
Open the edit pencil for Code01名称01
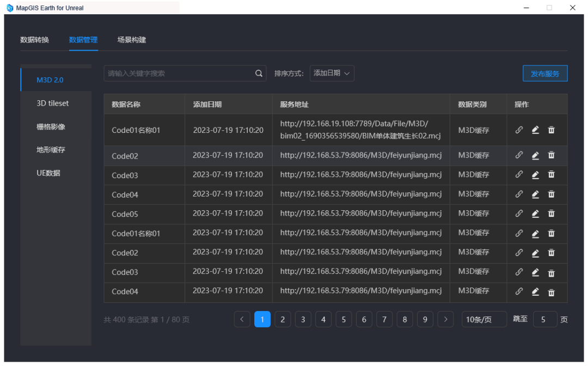coord(535,130)
